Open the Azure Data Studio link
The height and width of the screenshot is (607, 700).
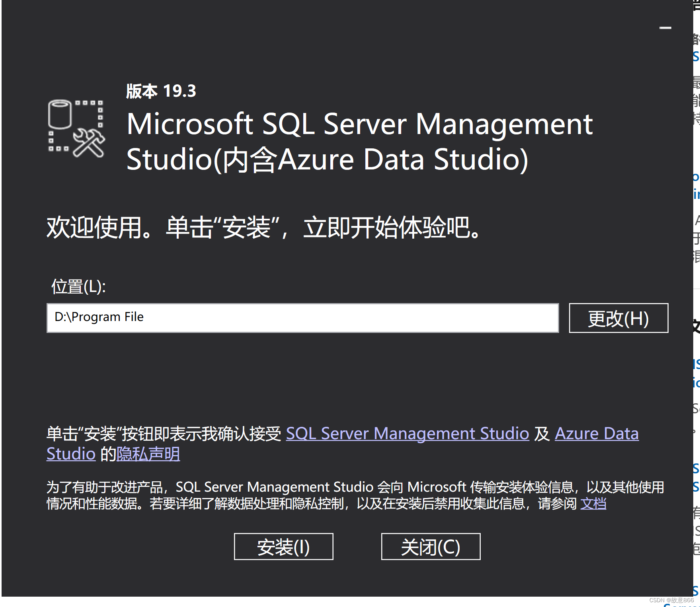597,434
